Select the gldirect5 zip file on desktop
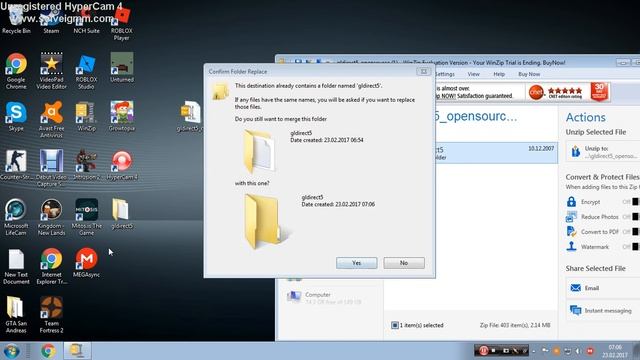The width and height of the screenshot is (640, 360). click(190, 116)
